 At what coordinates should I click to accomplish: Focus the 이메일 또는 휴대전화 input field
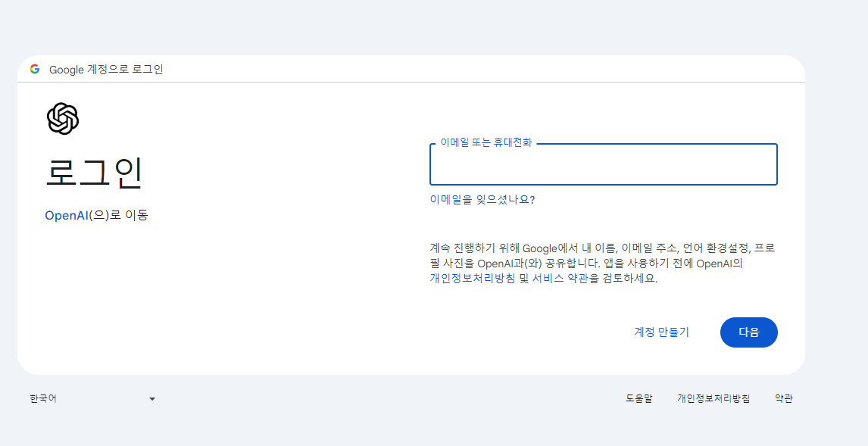coord(604,164)
